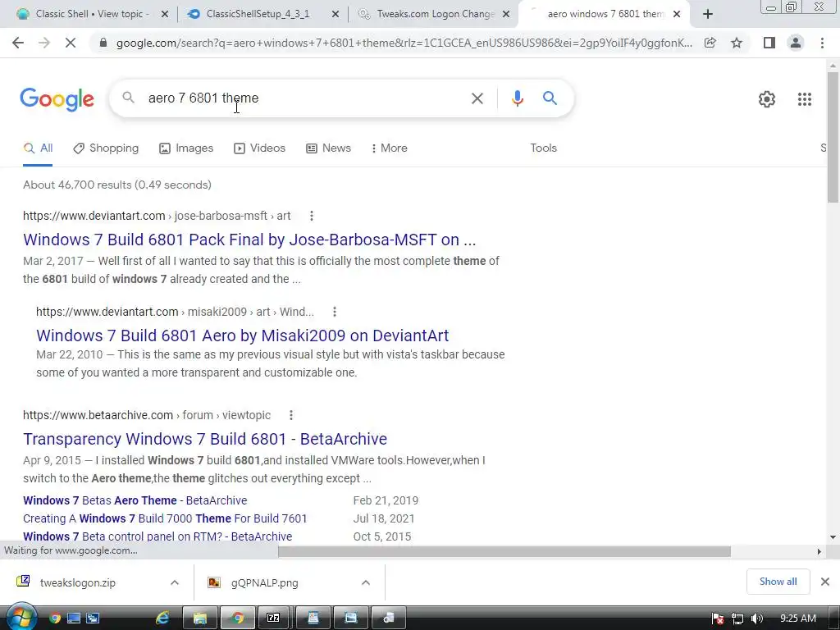
Task: Expand gQPNALP.png download options
Action: pyautogui.click(x=365, y=583)
